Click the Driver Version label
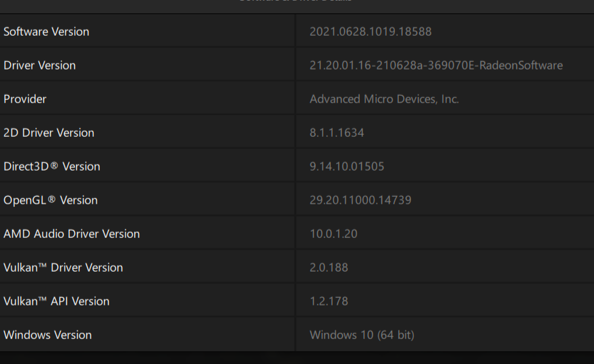This screenshot has width=594, height=364. pyautogui.click(x=40, y=65)
